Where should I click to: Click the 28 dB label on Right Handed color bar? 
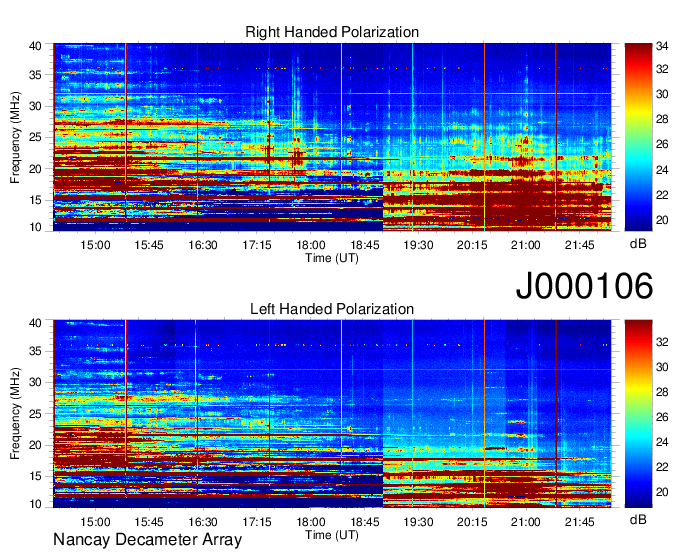662,119
